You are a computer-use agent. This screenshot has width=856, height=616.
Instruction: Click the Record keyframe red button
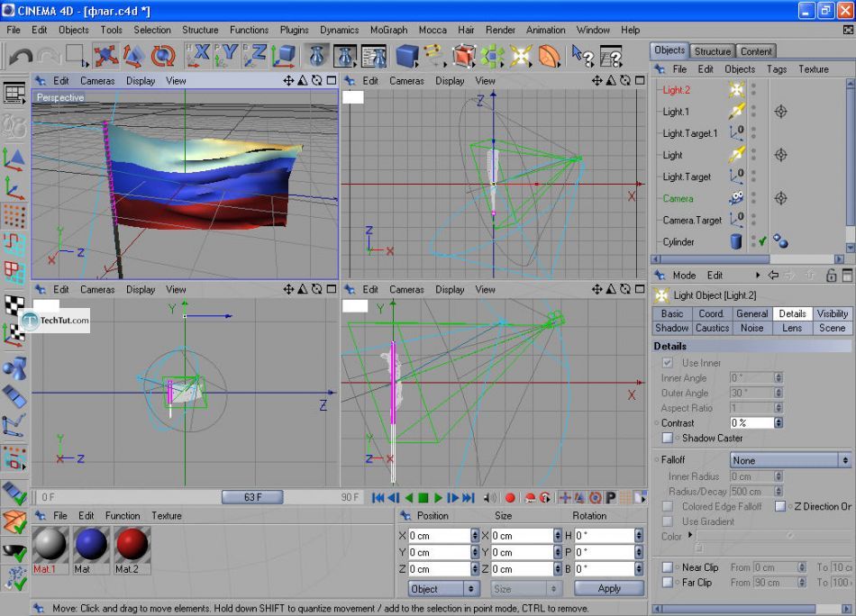click(510, 498)
